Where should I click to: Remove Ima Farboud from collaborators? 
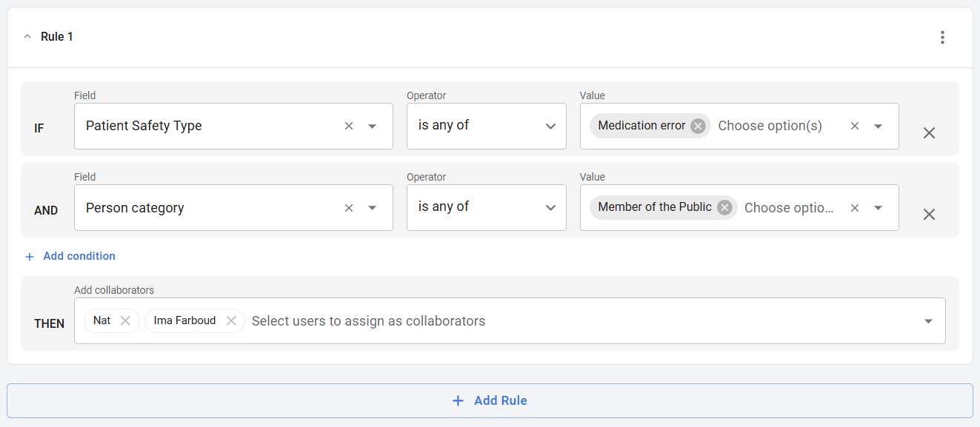(231, 320)
